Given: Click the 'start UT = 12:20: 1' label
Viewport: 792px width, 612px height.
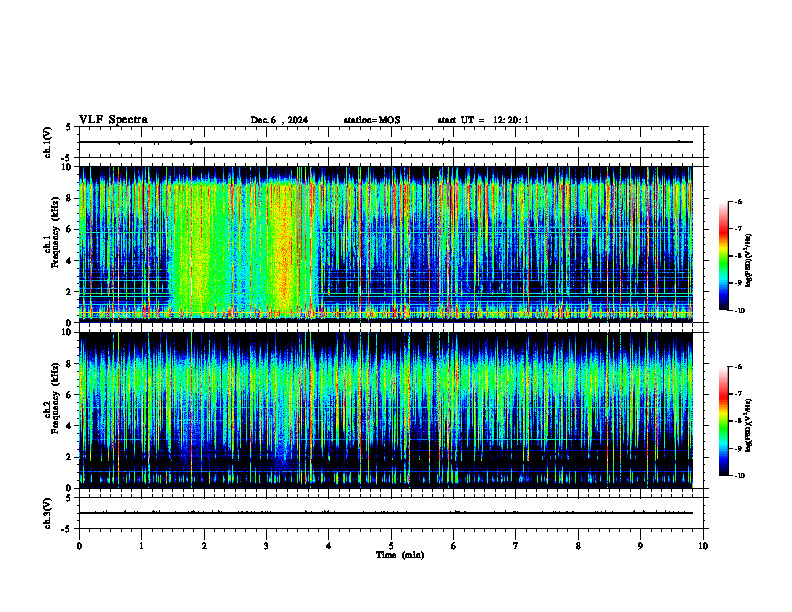Looking at the screenshot, I should coord(483,120).
